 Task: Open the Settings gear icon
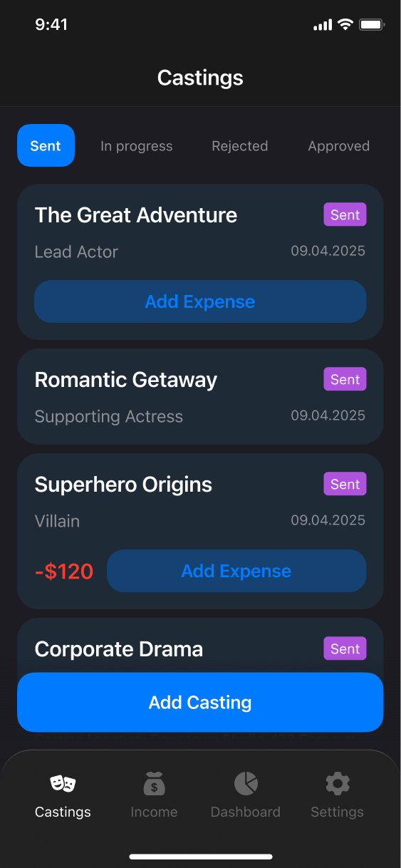pyautogui.click(x=338, y=784)
